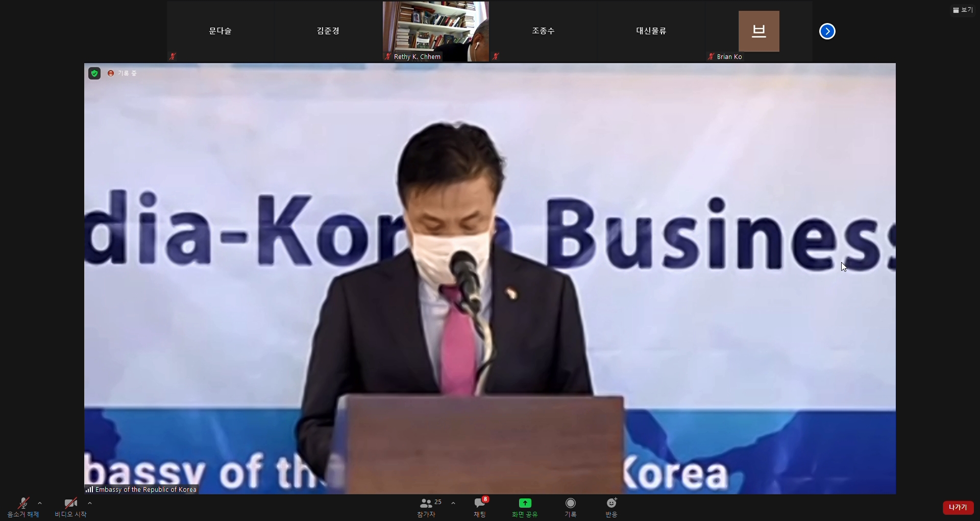980x521 pixels.
Task: Click muted mic icon on Rethy K. Chhem tile
Action: [x=388, y=57]
